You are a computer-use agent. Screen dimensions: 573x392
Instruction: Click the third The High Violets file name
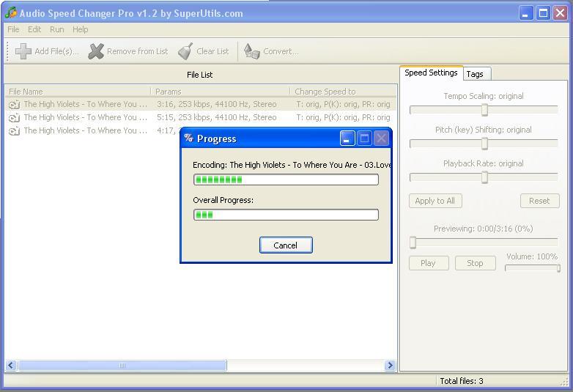click(86, 130)
